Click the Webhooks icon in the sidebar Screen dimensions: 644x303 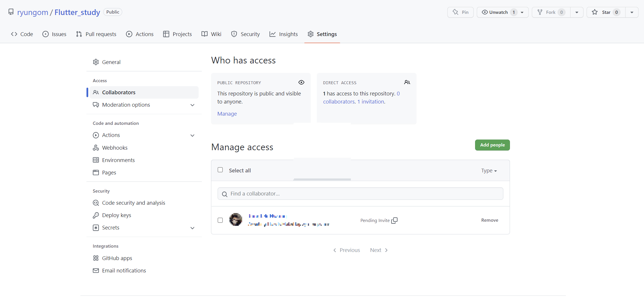(96, 148)
